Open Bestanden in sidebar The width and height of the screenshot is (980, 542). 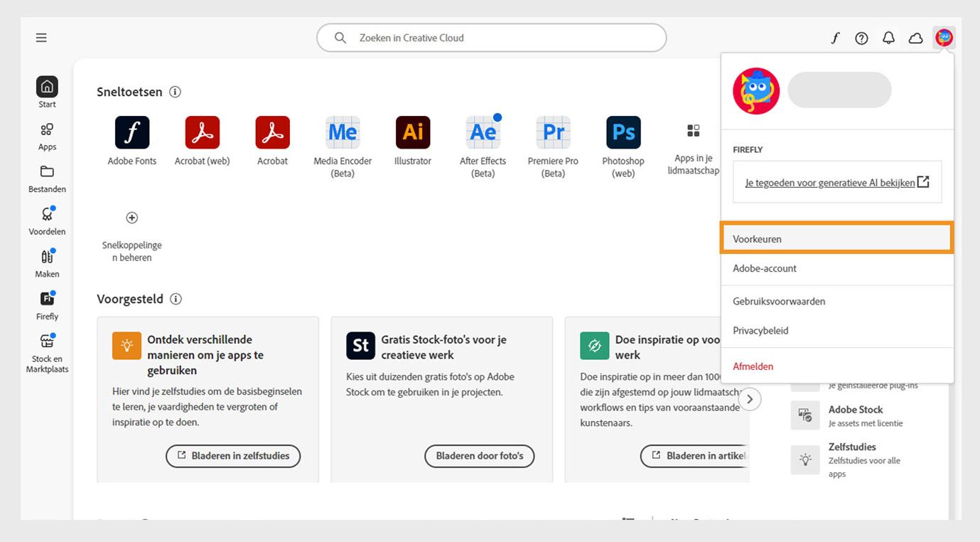pos(47,179)
